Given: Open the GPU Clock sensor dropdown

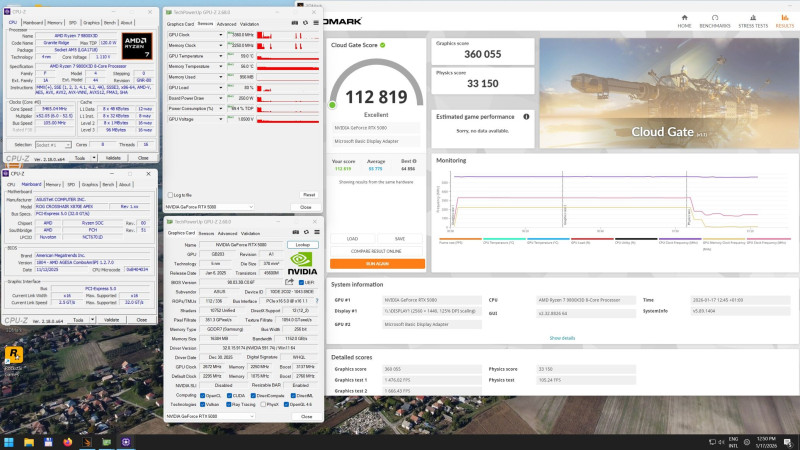Looking at the screenshot, I should 220,35.
